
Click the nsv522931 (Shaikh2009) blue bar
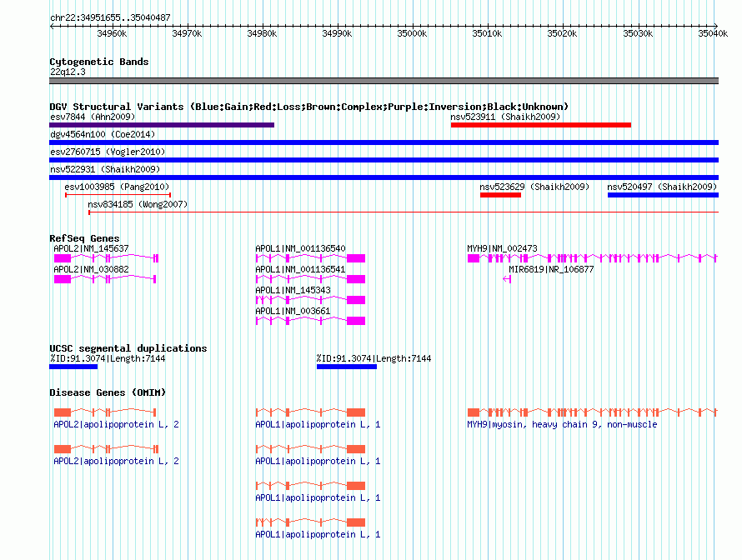384,177
